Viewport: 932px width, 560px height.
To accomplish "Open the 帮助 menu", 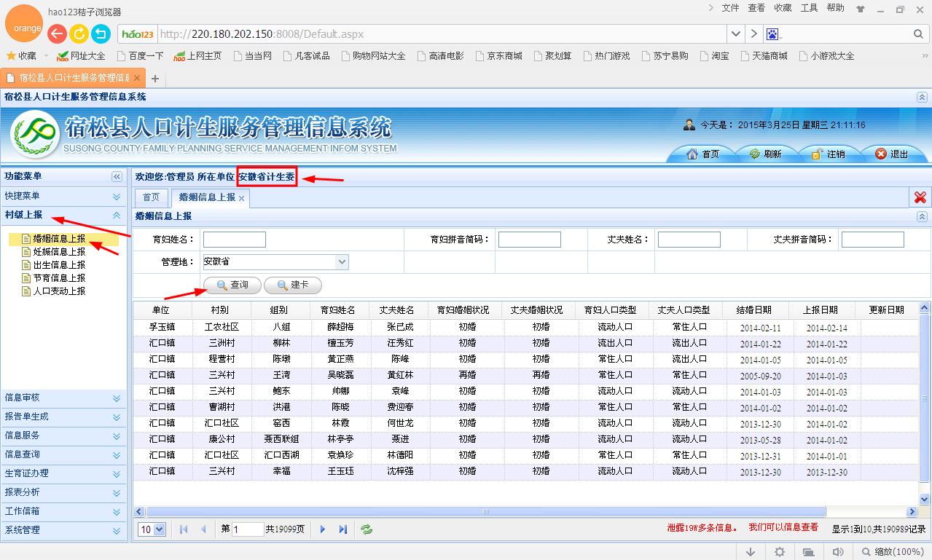I will click(835, 8).
